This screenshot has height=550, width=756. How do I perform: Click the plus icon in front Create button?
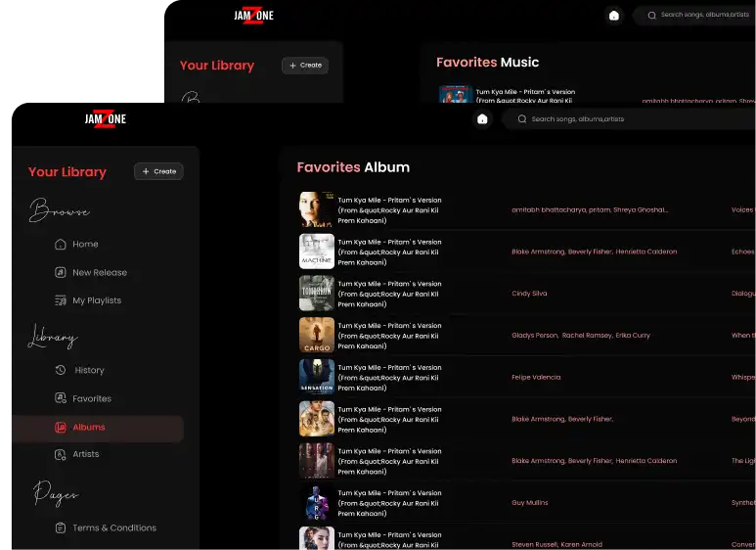146,171
